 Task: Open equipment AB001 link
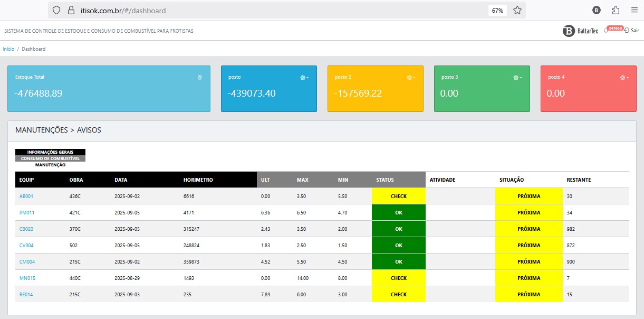[26, 196]
